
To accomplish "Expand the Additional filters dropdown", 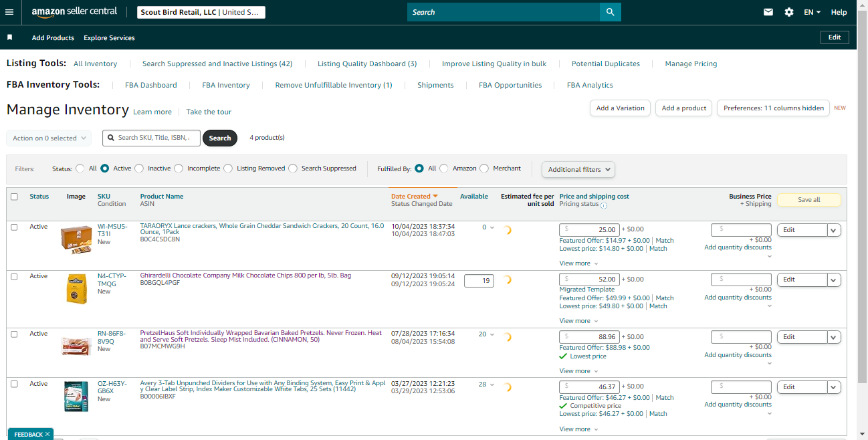I will tap(578, 169).
